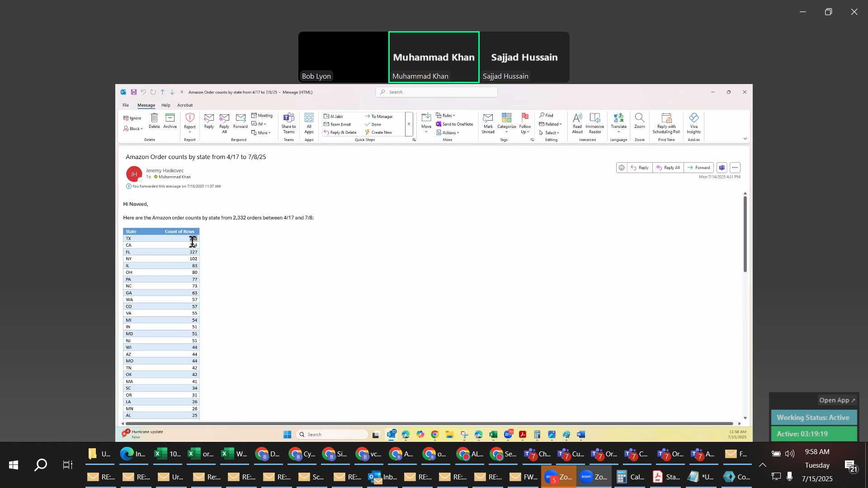Click the To Manager quick step
This screenshot has height=488, width=868.
[x=379, y=117]
